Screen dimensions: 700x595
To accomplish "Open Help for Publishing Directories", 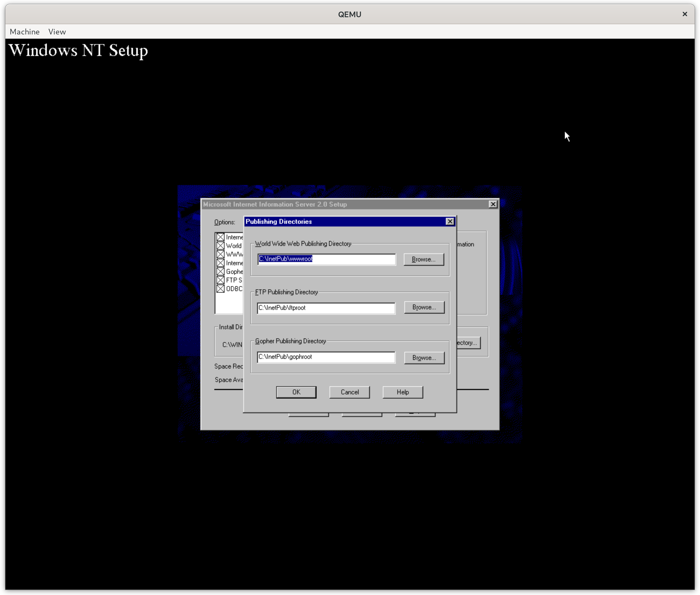I will [x=402, y=392].
